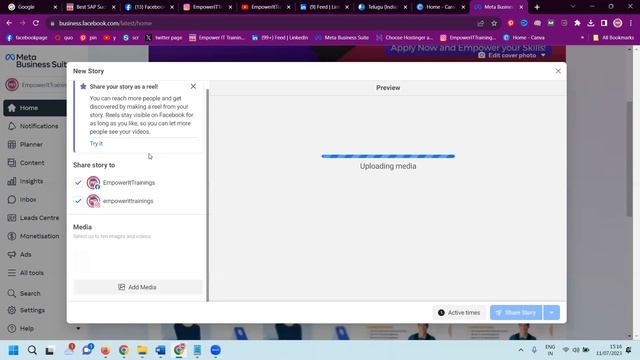Click the Help question icon
Screen dimensions: 640x360
tap(12, 329)
